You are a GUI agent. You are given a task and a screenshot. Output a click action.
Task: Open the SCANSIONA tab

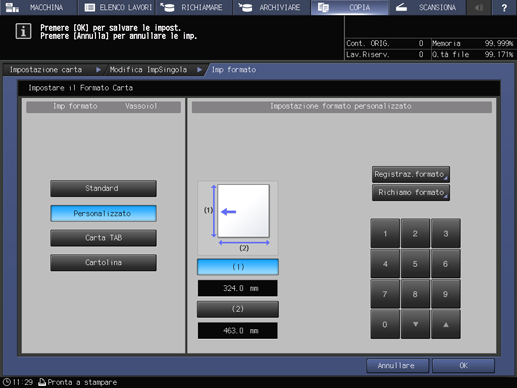point(427,7)
